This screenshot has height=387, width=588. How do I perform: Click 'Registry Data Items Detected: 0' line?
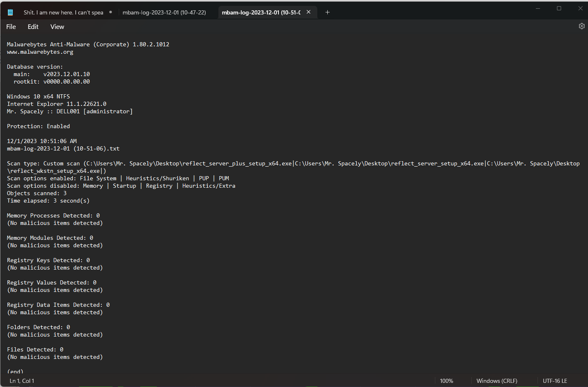point(58,305)
